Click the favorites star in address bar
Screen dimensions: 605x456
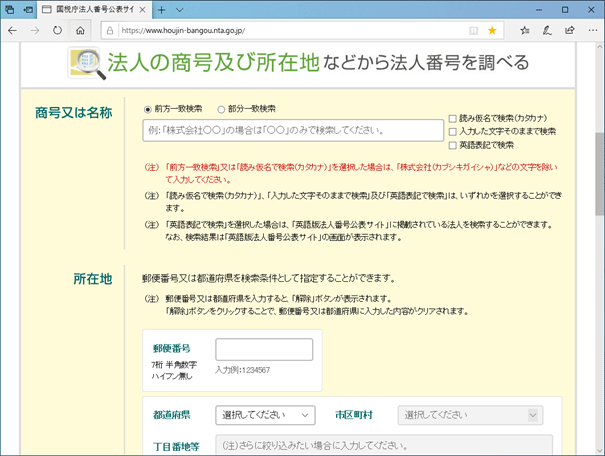coord(492,31)
